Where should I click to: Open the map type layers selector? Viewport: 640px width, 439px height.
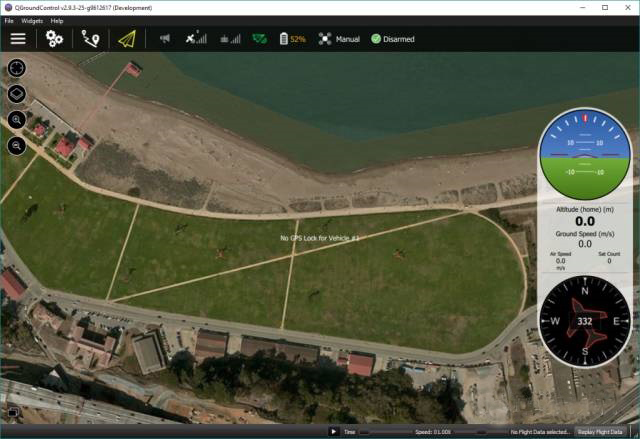coord(17,94)
